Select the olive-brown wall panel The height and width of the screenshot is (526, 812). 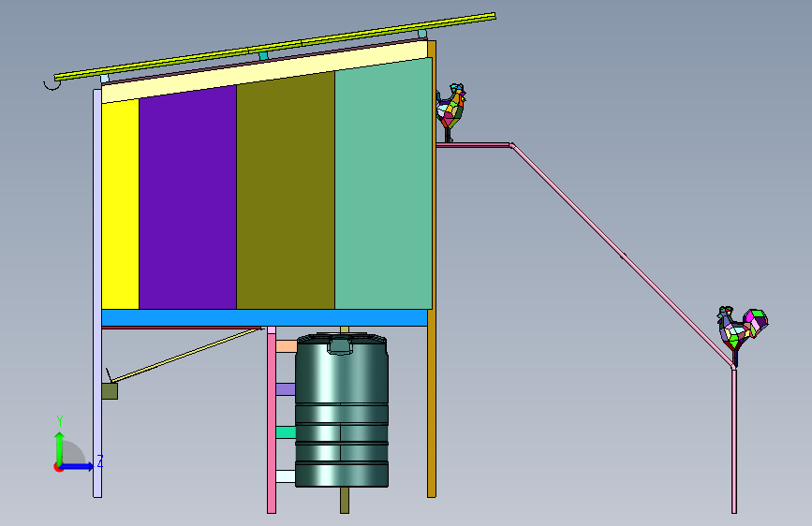tap(286, 190)
